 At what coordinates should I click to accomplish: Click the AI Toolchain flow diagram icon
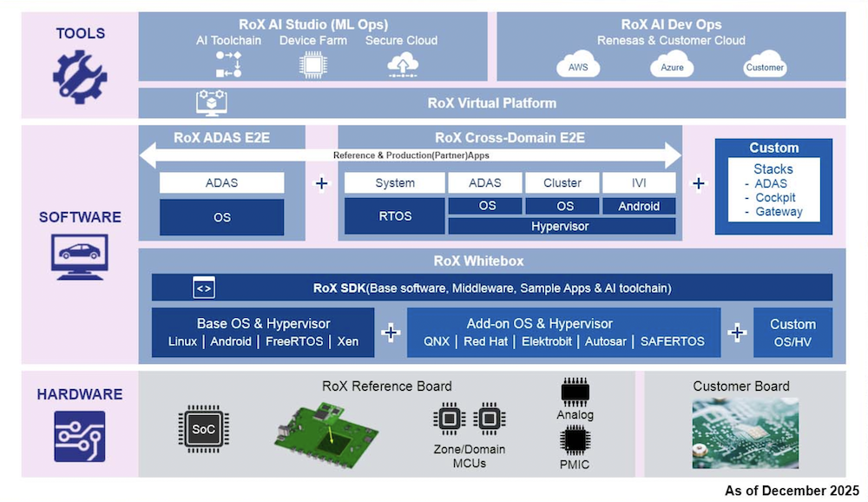(227, 64)
